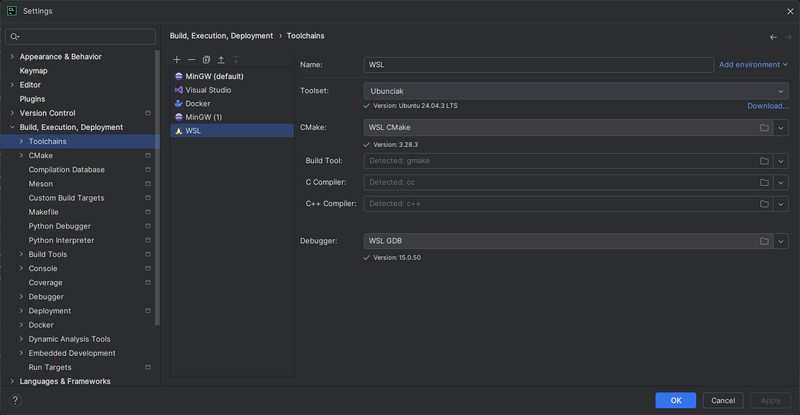The image size is (800, 415).
Task: Click project-level icon beside CMake setting
Action: (x=148, y=155)
